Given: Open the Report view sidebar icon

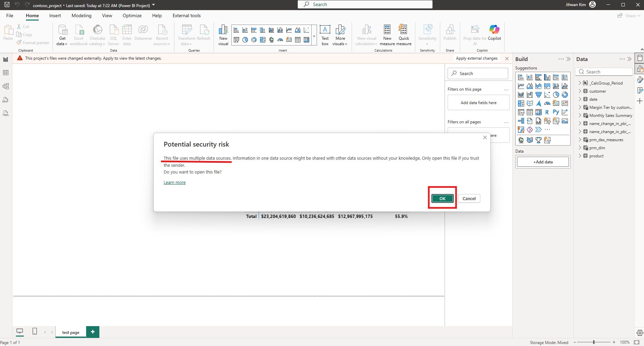Looking at the screenshot, I should (x=6, y=59).
